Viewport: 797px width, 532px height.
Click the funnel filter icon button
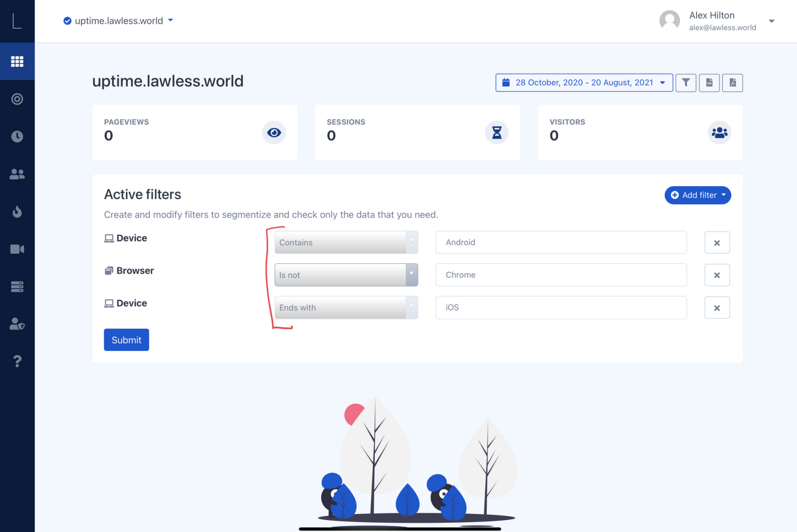point(686,83)
